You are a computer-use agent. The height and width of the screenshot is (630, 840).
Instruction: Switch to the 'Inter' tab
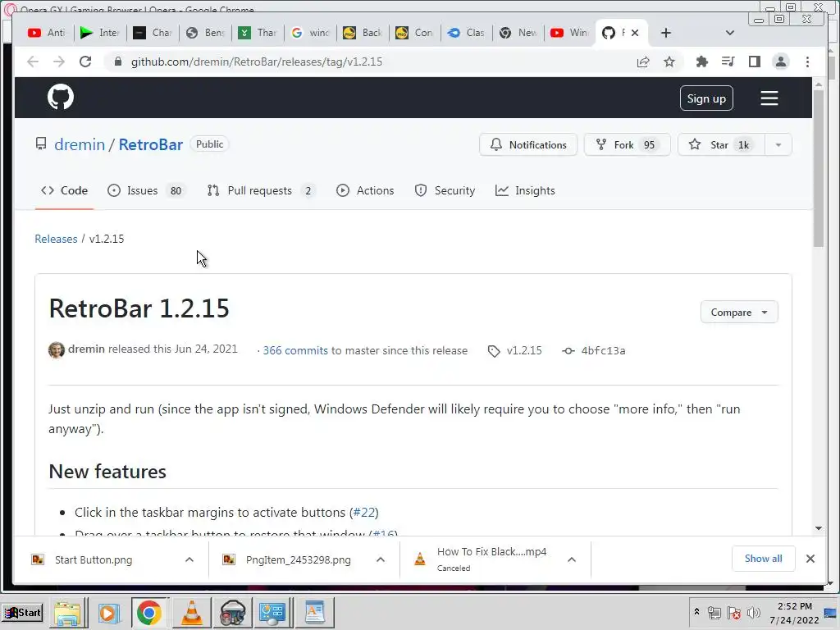coord(99,33)
